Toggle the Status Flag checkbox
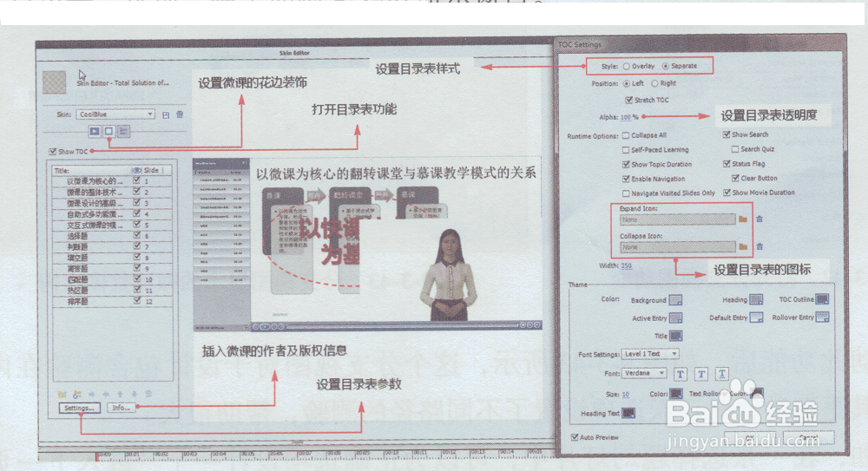This screenshot has width=868, height=471. click(x=727, y=164)
